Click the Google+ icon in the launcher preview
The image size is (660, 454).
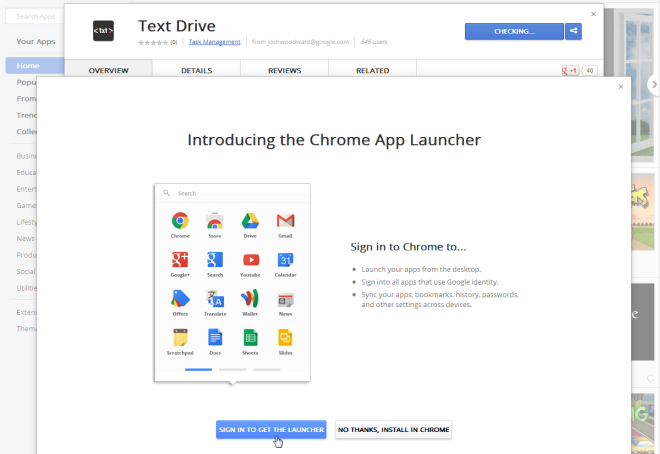pyautogui.click(x=180, y=260)
